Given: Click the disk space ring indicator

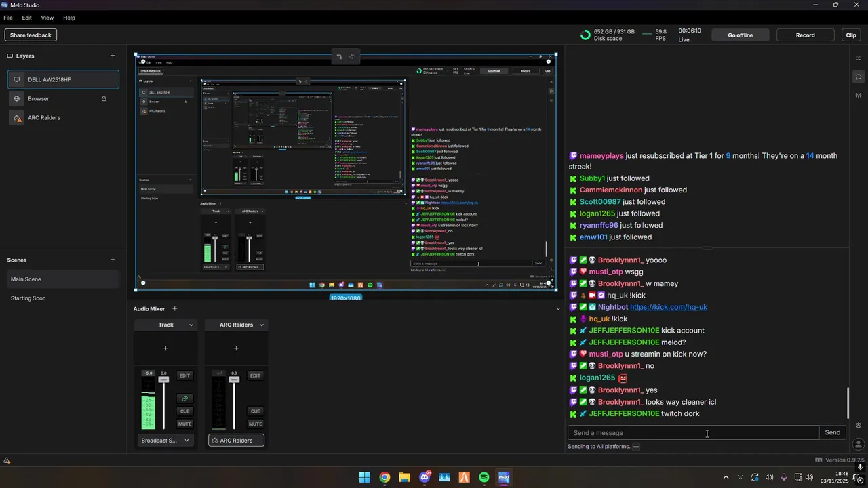Looking at the screenshot, I should tap(585, 35).
